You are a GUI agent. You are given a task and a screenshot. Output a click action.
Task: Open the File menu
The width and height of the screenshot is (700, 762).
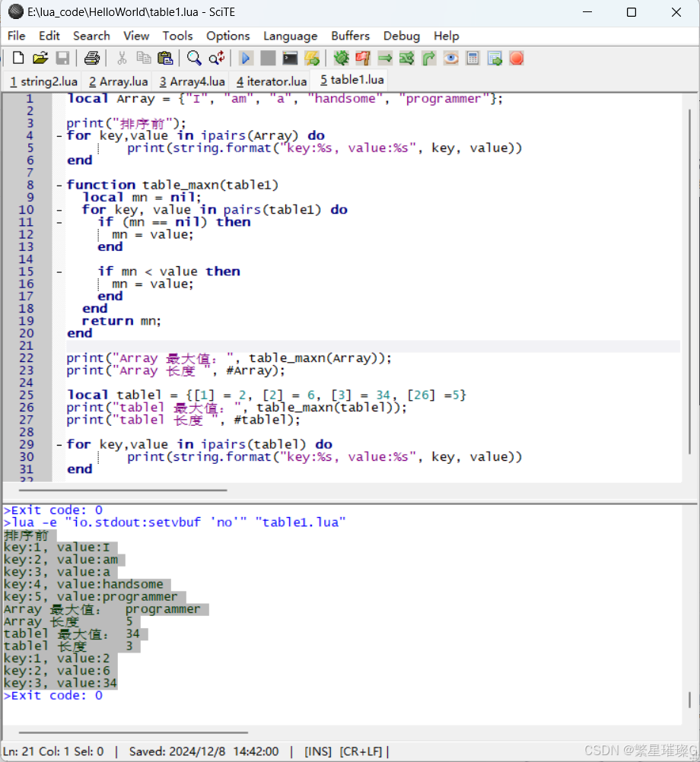pos(16,36)
